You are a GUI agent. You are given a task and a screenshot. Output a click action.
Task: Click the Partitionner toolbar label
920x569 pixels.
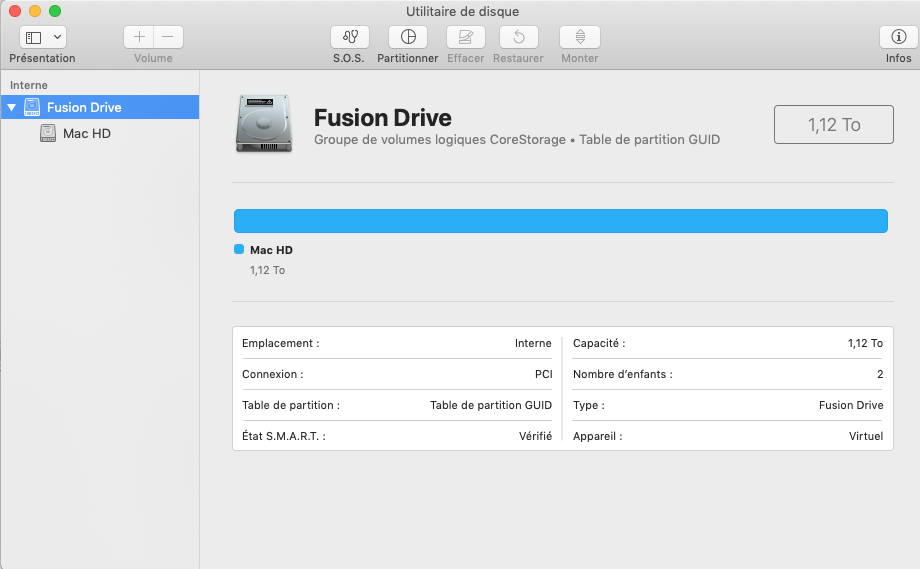pos(408,58)
